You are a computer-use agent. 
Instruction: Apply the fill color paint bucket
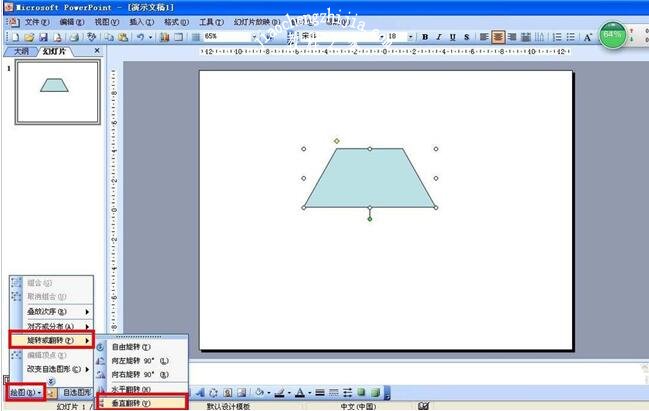(x=260, y=392)
